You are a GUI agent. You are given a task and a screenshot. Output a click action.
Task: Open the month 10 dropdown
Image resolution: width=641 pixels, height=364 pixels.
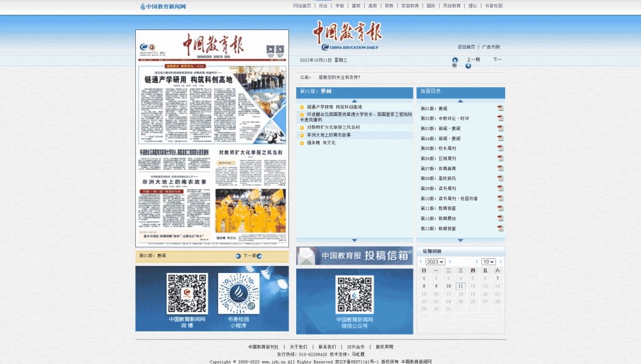488,261
